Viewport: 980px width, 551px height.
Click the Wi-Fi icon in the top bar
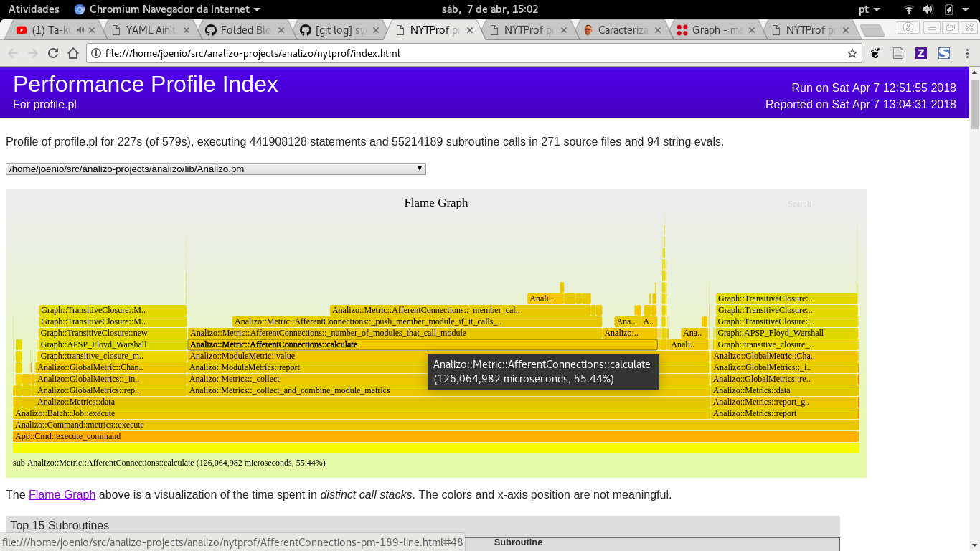908,9
